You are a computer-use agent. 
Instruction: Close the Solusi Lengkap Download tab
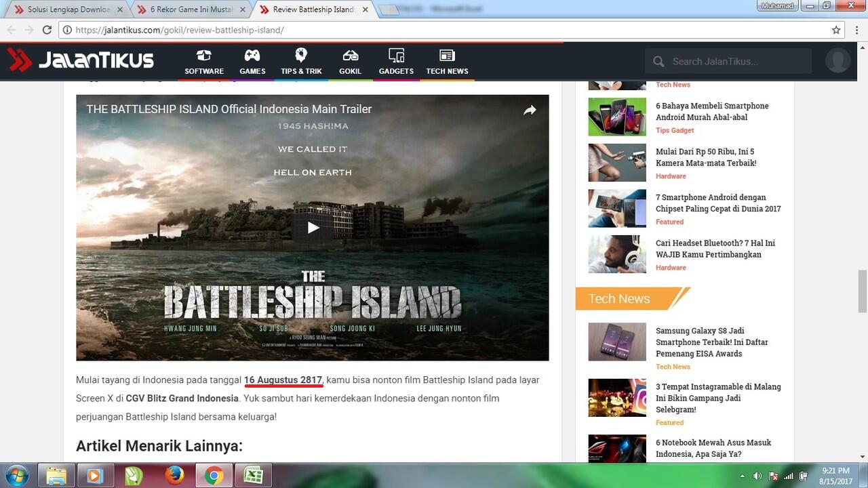coord(120,9)
